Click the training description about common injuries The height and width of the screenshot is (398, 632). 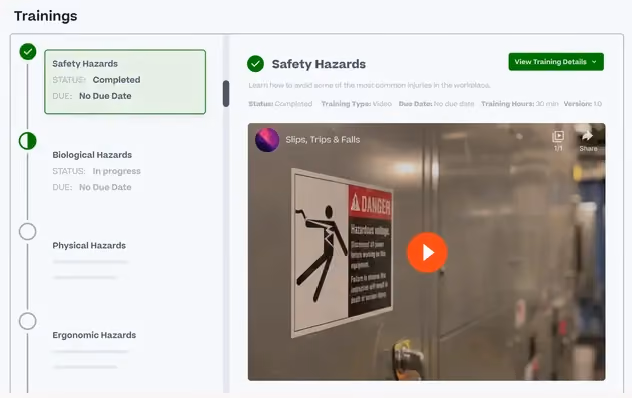coord(369,85)
